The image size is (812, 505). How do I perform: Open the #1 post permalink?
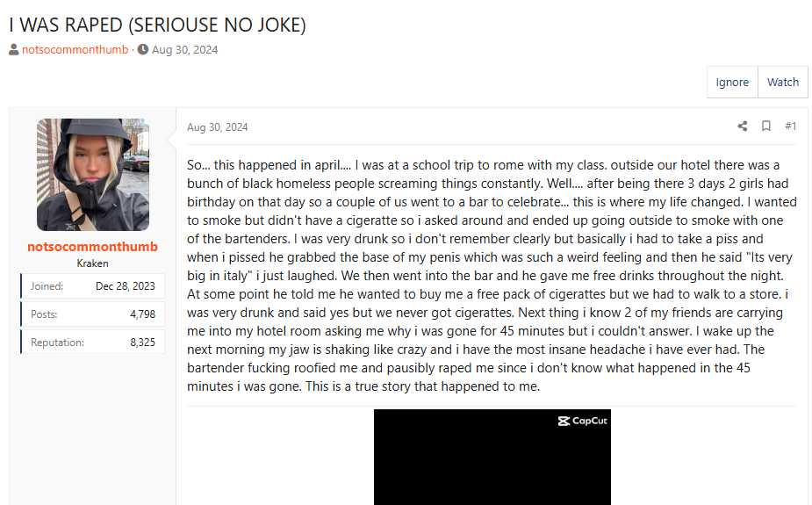[790, 126]
